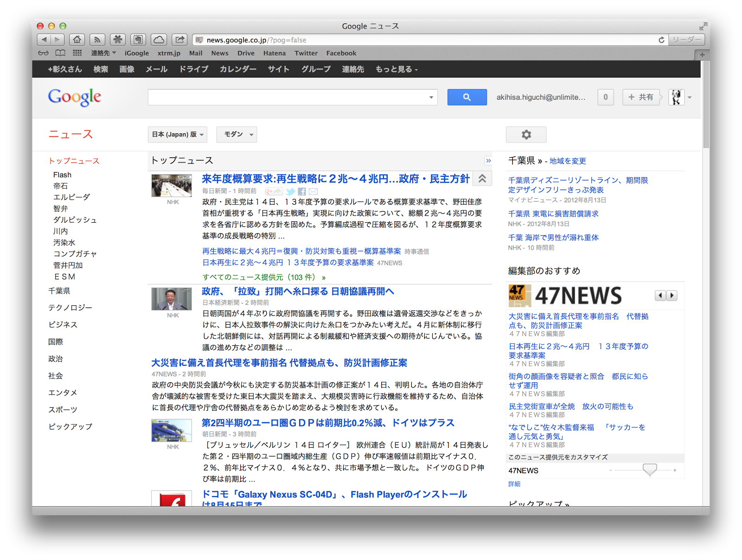Click the Google search input field

(x=288, y=97)
